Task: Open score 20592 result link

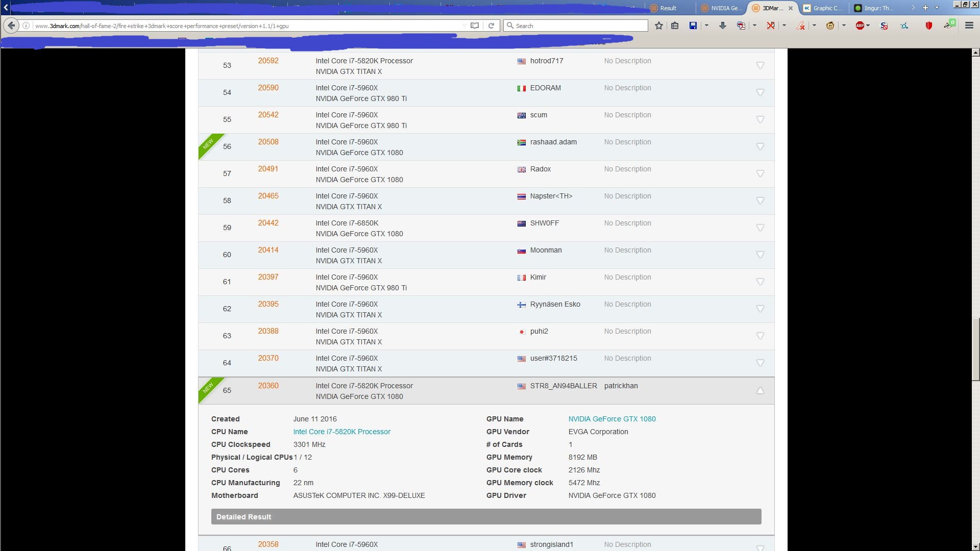Action: (268, 61)
